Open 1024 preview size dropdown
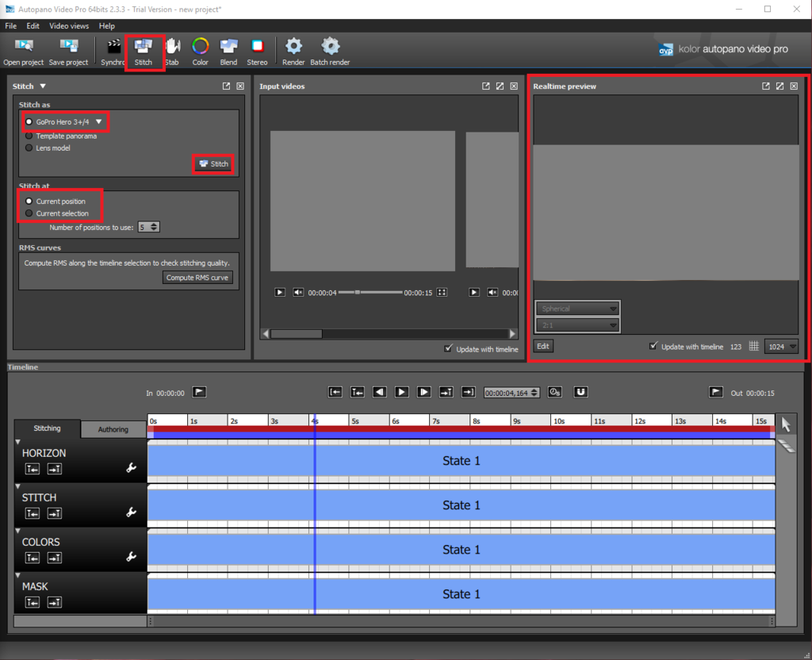The width and height of the screenshot is (812, 660). click(x=781, y=346)
